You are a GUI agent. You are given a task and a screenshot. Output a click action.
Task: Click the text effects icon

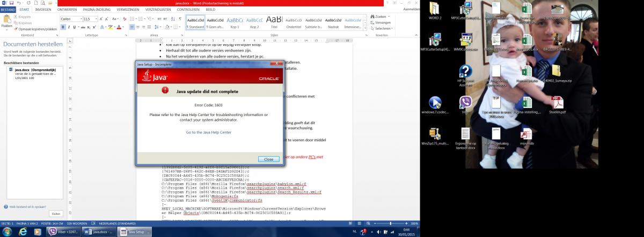(x=102, y=27)
